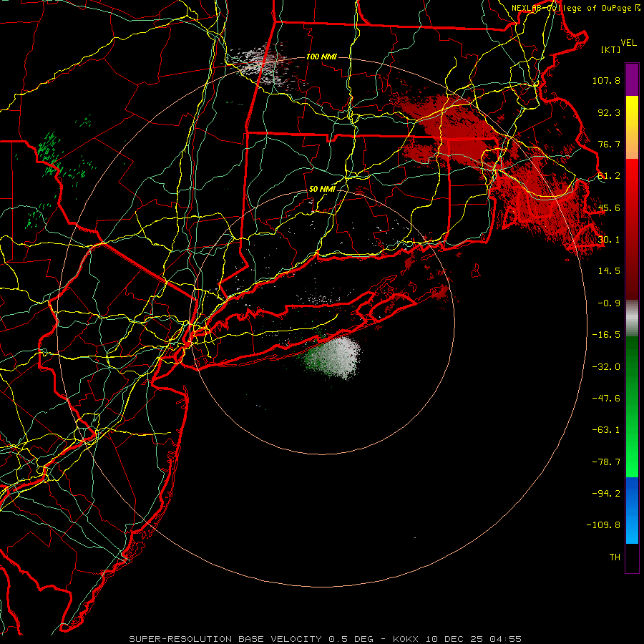This screenshot has width=644, height=644.
Task: Click the 107.8 velocity scale value
Action: coord(606,80)
